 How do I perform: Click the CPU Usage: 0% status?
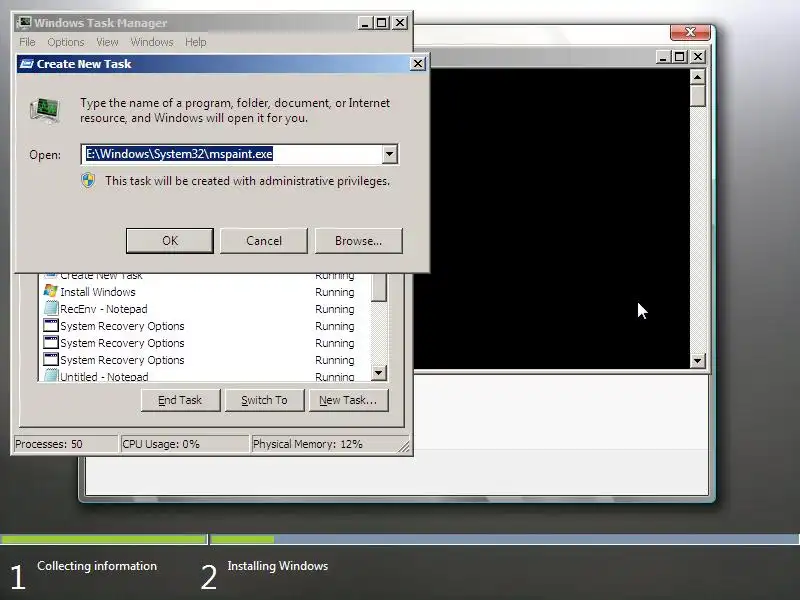tap(184, 444)
